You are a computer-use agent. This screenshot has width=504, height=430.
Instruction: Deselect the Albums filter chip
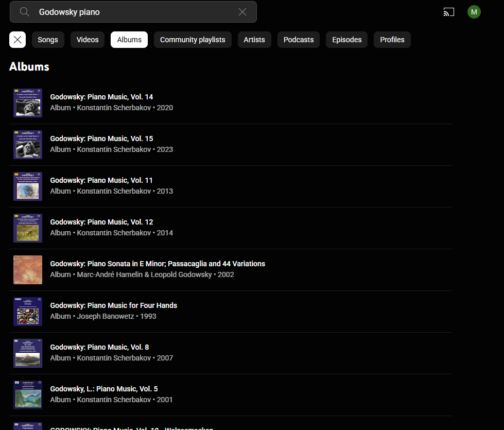[x=129, y=40]
